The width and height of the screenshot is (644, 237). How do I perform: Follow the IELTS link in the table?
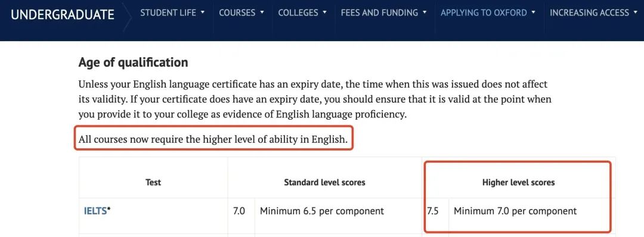pyautogui.click(x=95, y=211)
